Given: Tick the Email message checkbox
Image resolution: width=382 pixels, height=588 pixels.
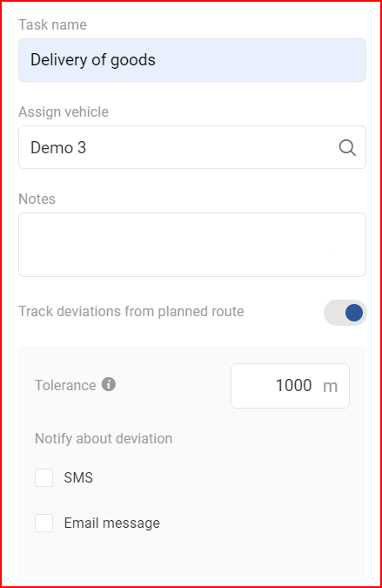Looking at the screenshot, I should point(44,523).
